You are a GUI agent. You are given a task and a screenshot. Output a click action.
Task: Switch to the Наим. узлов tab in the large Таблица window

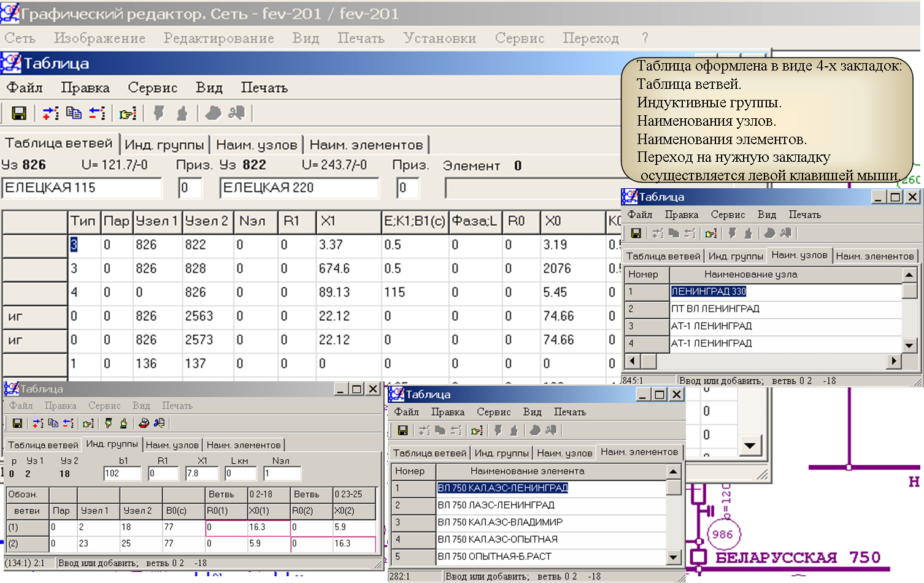pos(256,145)
